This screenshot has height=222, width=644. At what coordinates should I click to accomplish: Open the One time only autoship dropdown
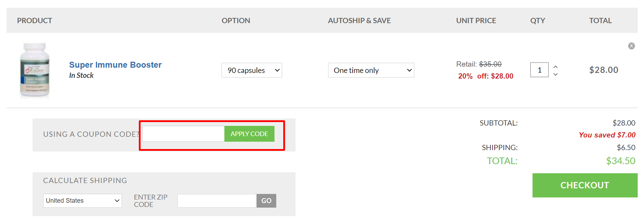tap(371, 70)
